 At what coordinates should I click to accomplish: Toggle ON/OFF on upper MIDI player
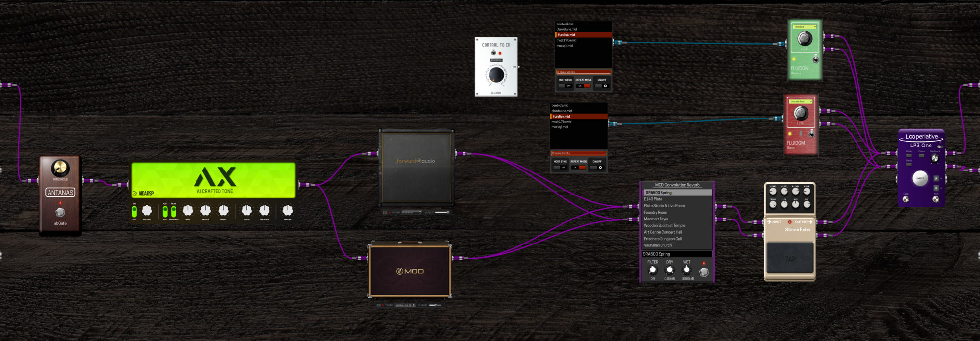pyautogui.click(x=602, y=86)
